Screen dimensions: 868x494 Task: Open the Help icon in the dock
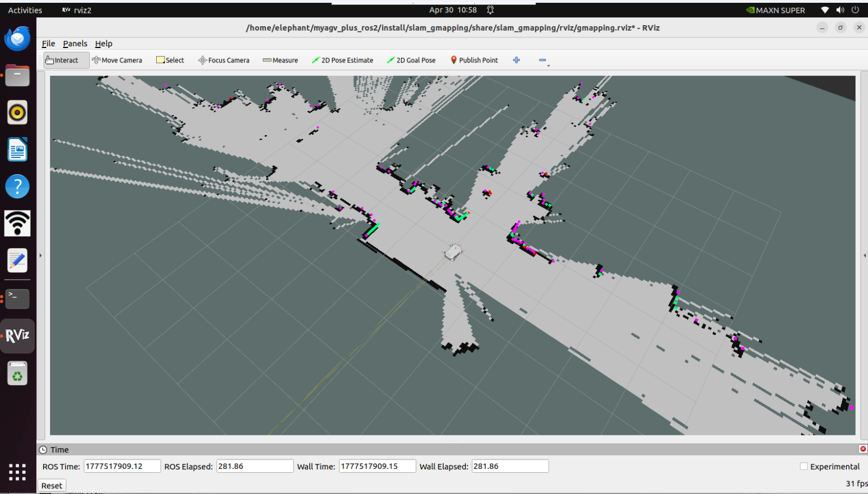17,186
